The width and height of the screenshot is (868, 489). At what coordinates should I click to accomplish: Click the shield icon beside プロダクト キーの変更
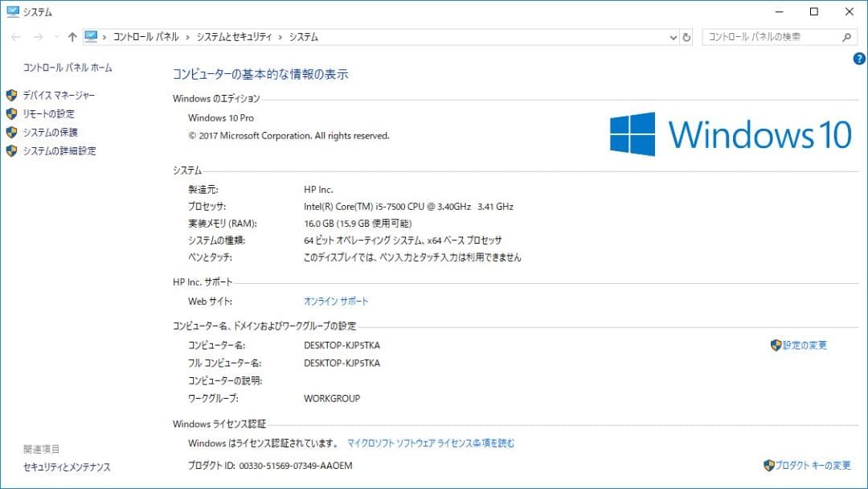[771, 465]
